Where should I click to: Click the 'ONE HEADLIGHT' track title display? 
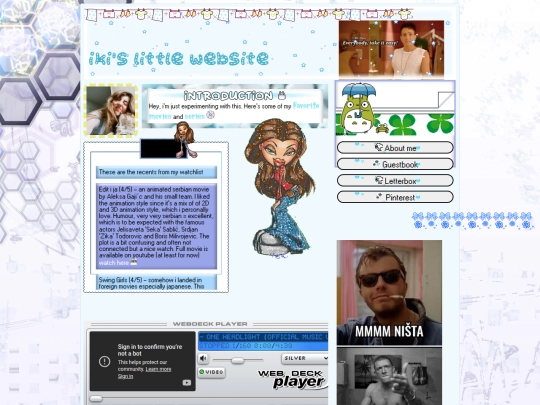click(263, 337)
